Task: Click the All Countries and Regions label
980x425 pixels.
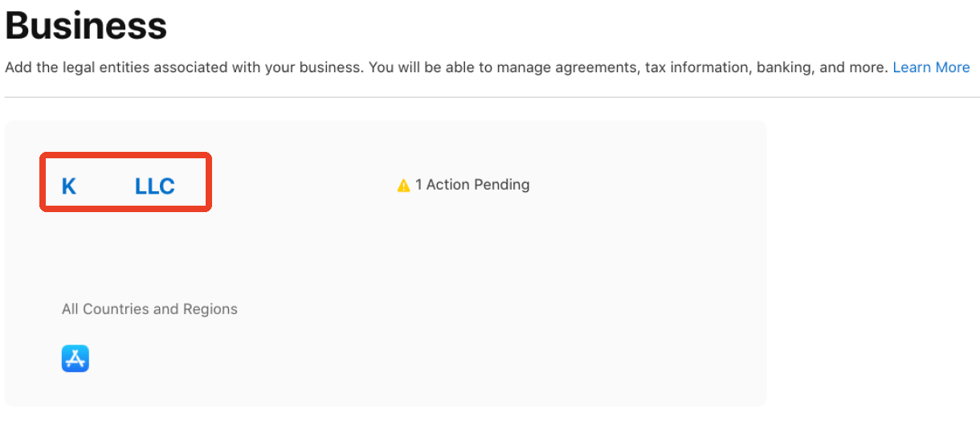Action: click(x=149, y=309)
